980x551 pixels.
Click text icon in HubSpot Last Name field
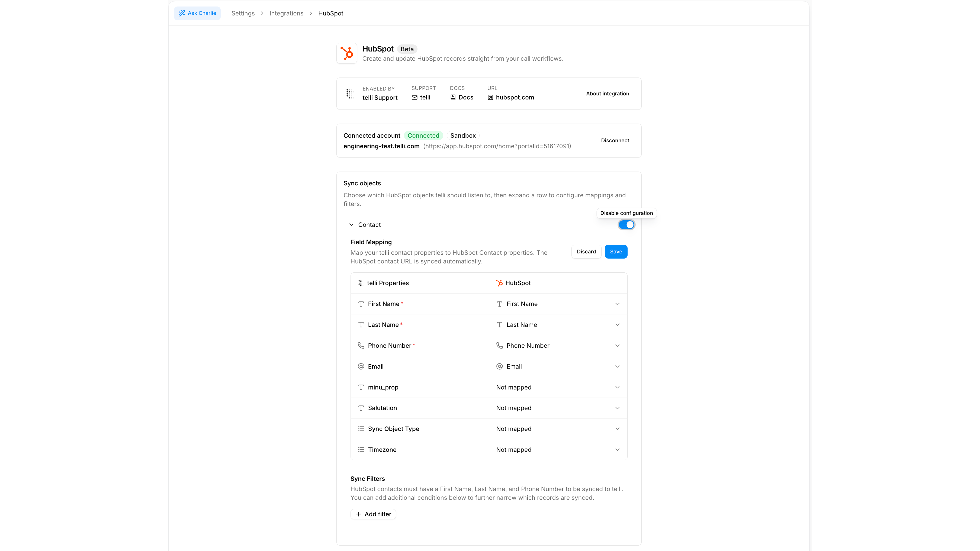click(500, 325)
